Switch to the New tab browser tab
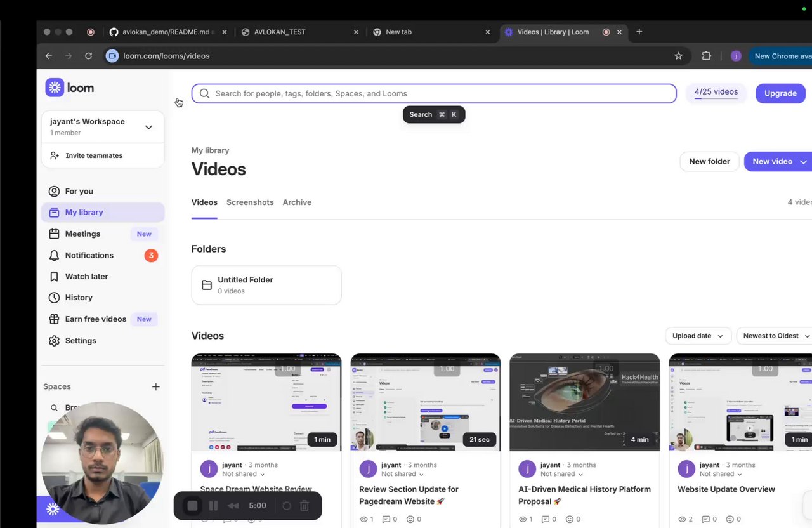 pyautogui.click(x=431, y=32)
